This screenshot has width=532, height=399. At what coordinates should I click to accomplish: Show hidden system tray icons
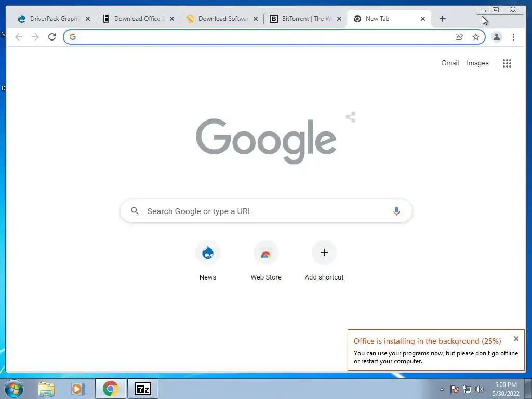point(442,389)
